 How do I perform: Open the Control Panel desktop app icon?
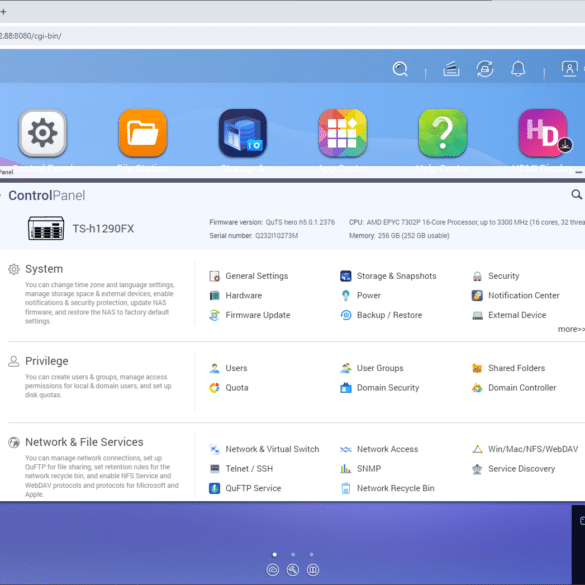click(x=43, y=133)
